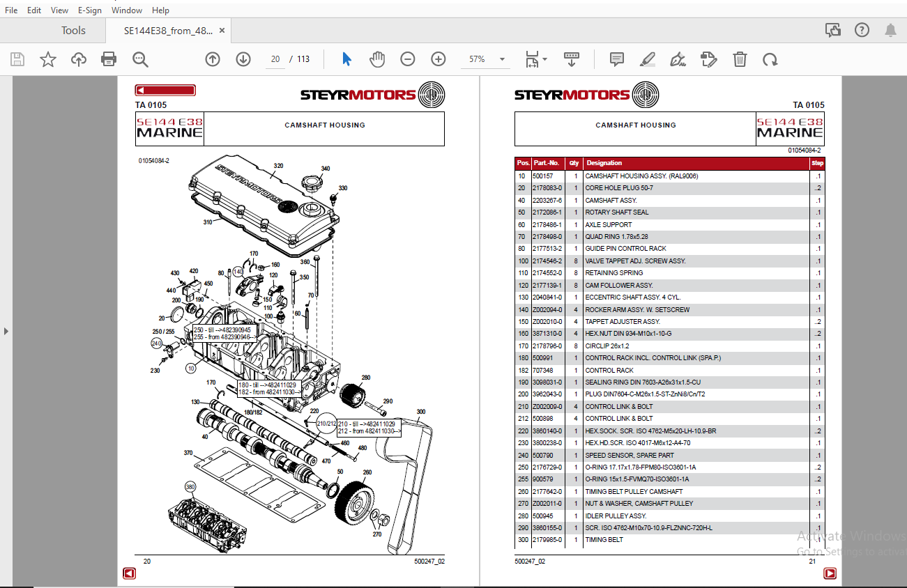
Task: Select 'SPEED SENSOR, SPARE PART' text
Action: click(630, 456)
